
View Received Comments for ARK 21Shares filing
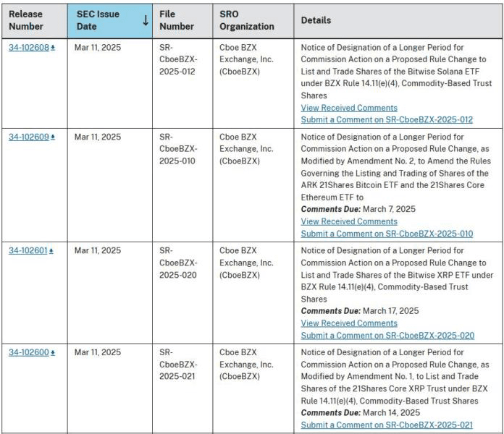349,221
